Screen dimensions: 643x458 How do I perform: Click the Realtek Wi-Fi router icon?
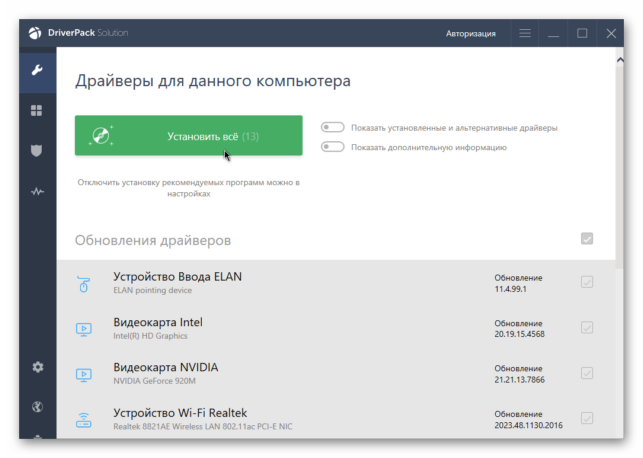[84, 420]
